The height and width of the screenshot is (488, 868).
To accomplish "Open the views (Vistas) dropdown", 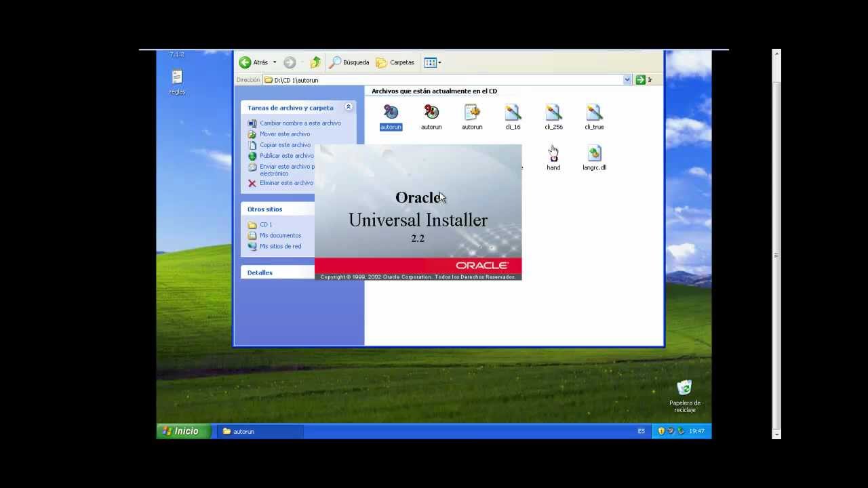I will (x=433, y=62).
